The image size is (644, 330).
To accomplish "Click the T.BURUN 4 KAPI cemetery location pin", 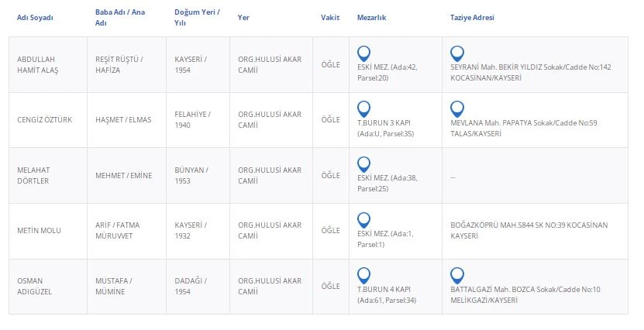I will point(363,275).
